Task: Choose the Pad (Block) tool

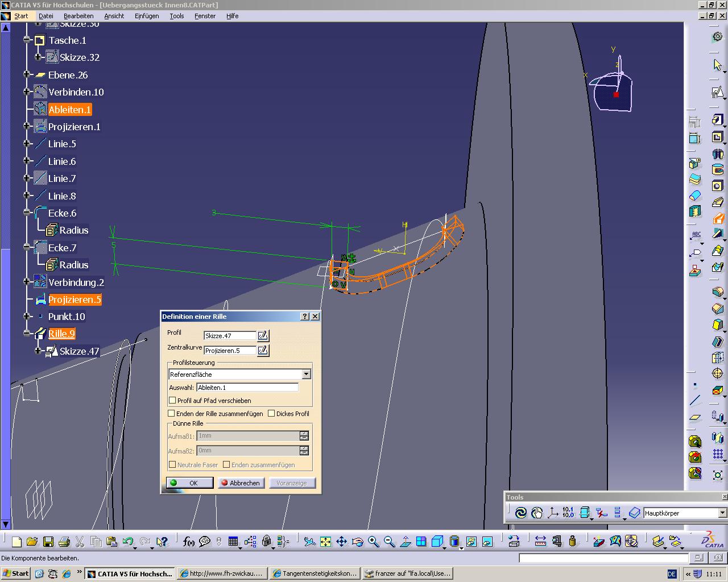Action: (x=718, y=120)
